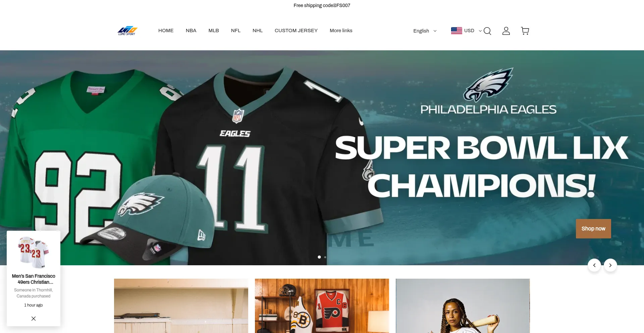Open the 49ers jersey popup thumbnail
Image resolution: width=644 pixels, height=333 pixels.
tap(34, 252)
